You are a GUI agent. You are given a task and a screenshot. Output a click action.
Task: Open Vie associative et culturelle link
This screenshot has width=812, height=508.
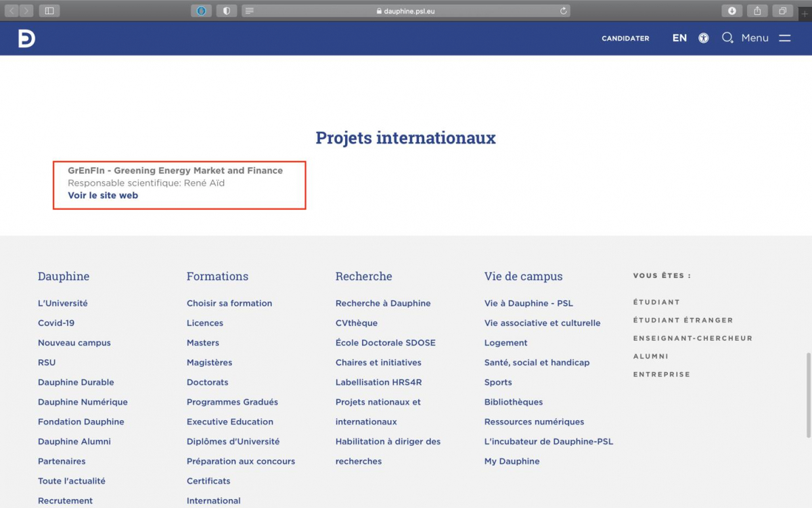tap(542, 323)
